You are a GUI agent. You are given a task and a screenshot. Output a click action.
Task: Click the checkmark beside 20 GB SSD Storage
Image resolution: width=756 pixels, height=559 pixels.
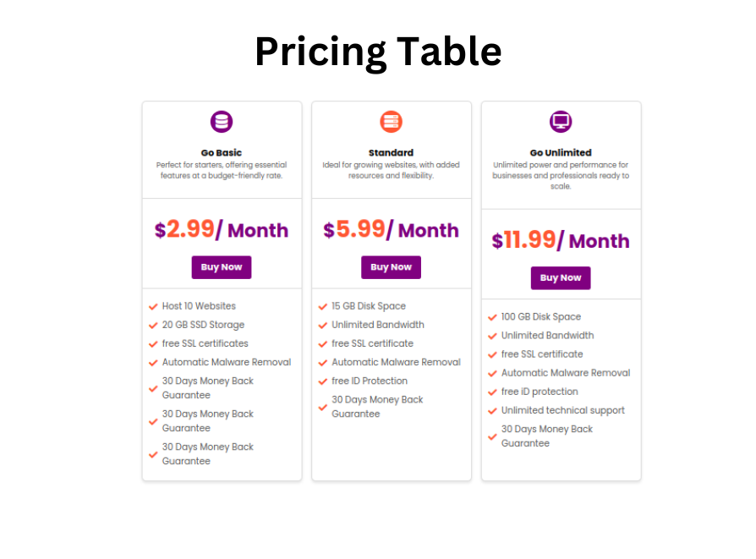[153, 326]
